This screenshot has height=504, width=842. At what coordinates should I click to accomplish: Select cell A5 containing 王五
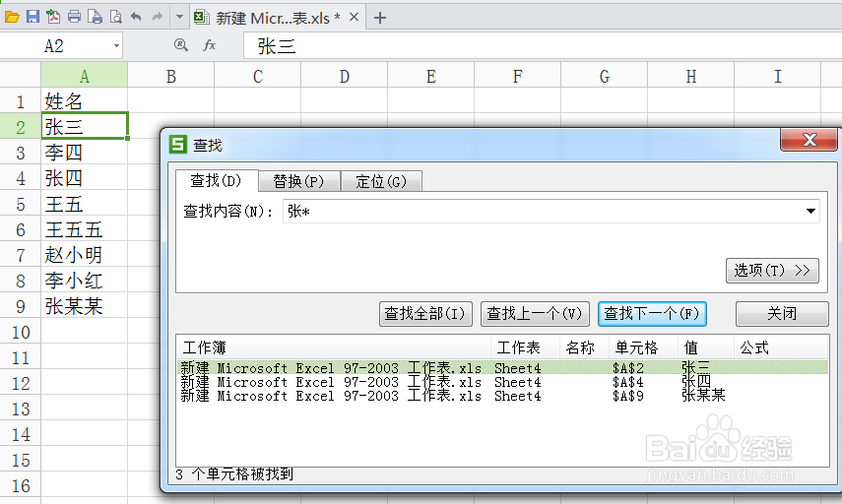[85, 204]
